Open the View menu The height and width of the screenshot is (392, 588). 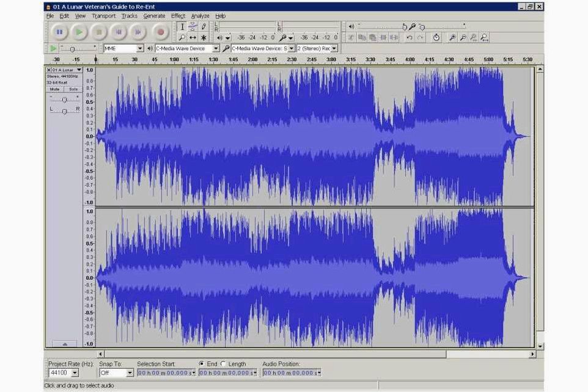click(80, 16)
